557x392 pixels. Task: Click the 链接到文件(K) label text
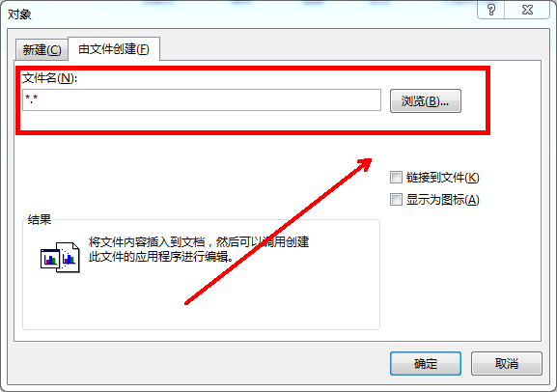pyautogui.click(x=443, y=178)
